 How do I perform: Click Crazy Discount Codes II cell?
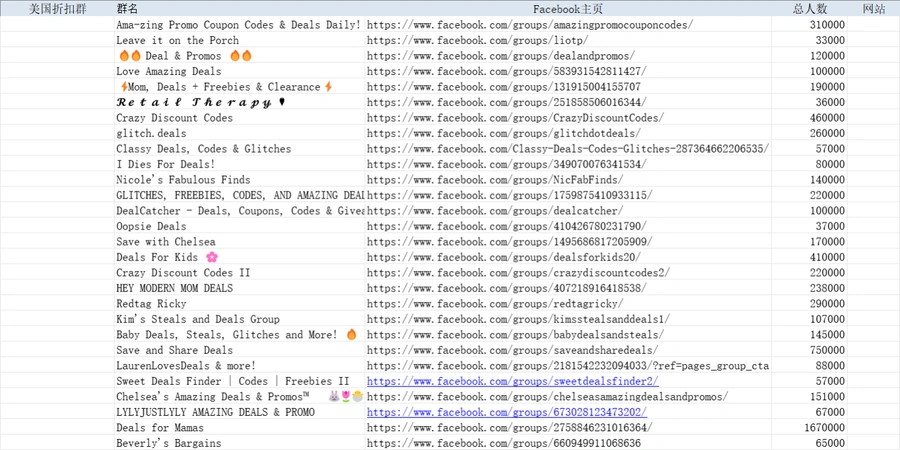[240, 273]
